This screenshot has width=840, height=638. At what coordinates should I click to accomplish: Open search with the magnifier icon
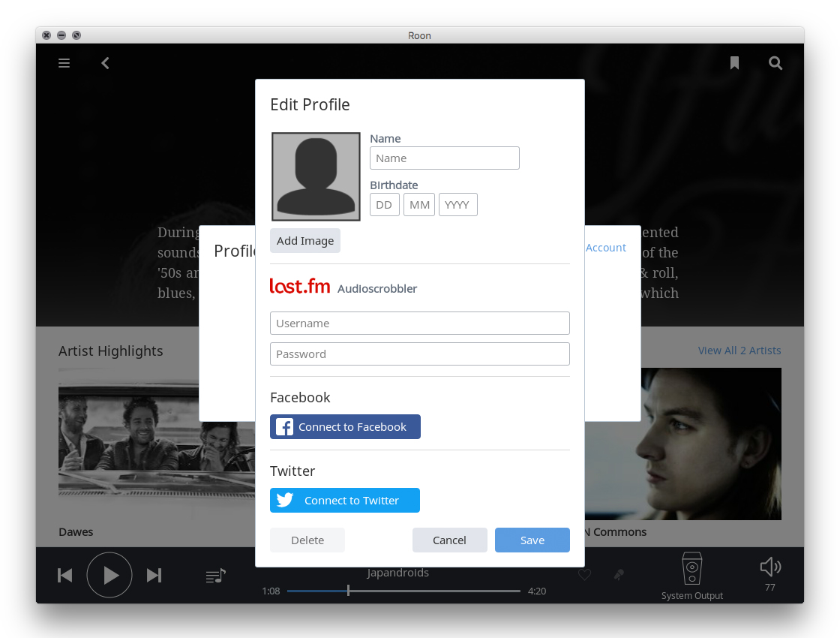pyautogui.click(x=775, y=63)
